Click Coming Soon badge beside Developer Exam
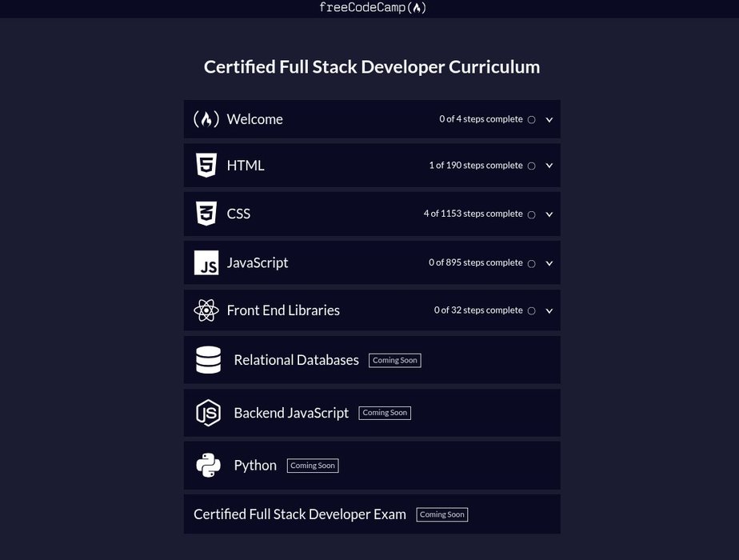Screen dimensions: 739x560 point(442,514)
